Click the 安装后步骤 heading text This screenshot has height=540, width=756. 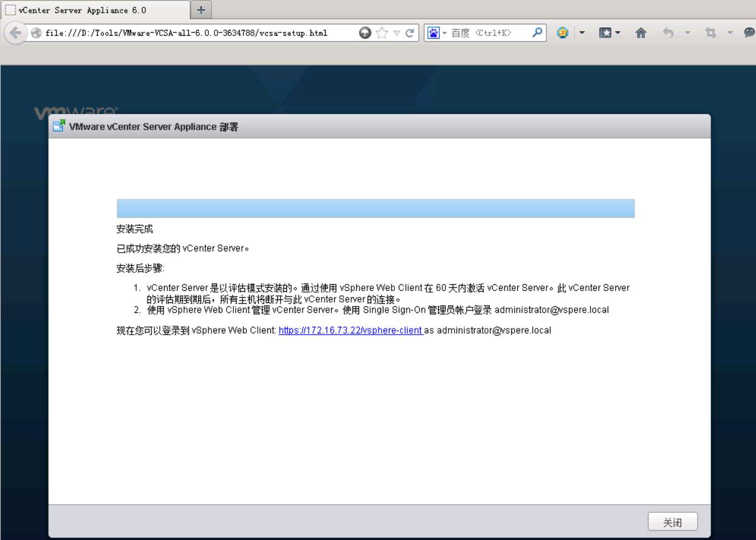(x=140, y=268)
